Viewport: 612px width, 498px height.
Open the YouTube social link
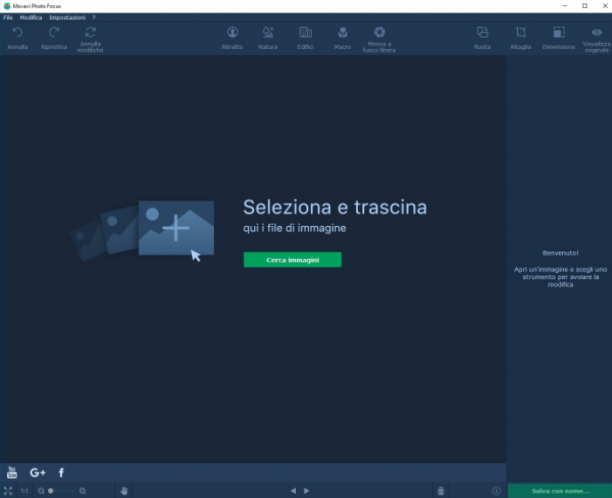[12, 473]
